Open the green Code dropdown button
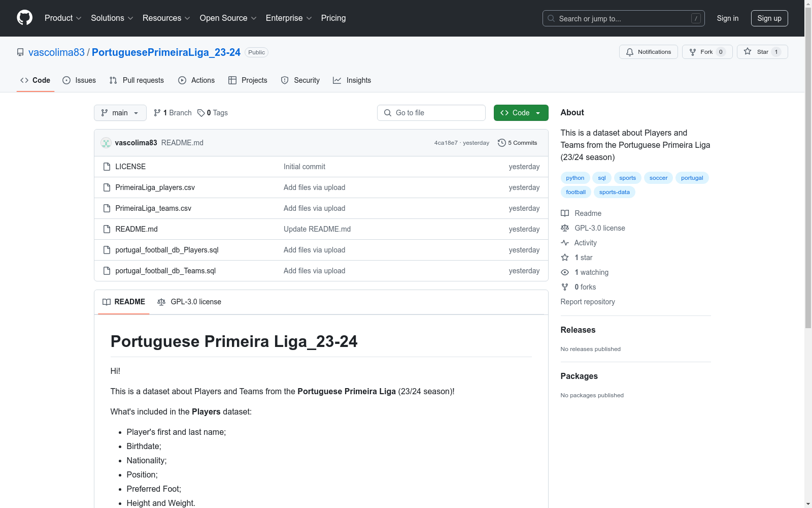 pyautogui.click(x=521, y=113)
